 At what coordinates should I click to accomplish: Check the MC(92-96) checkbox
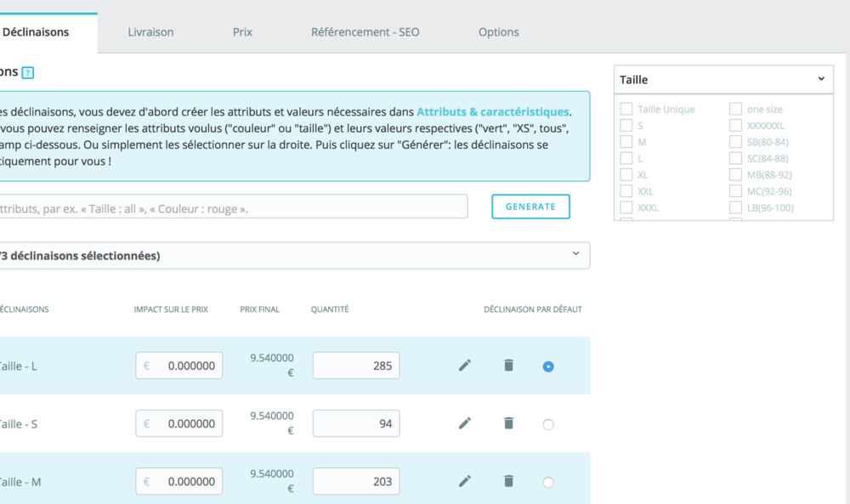pyautogui.click(x=735, y=191)
